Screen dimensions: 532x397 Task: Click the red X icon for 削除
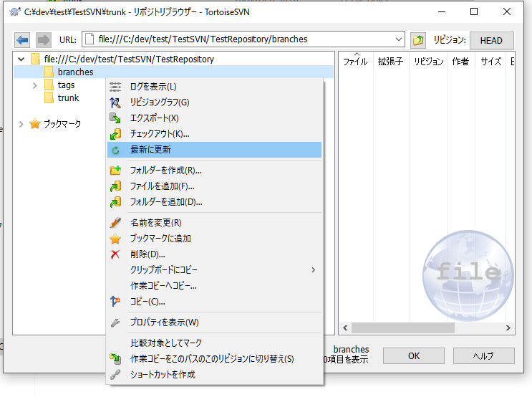[x=115, y=254]
